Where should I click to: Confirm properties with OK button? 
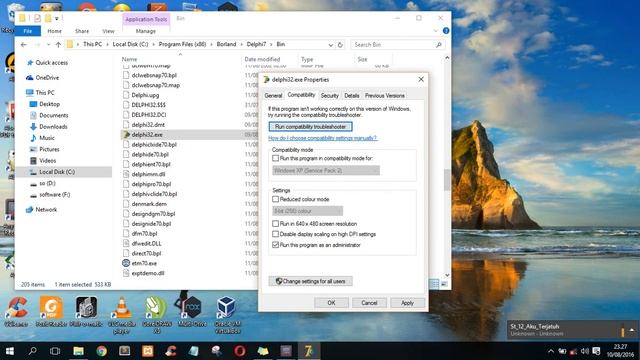[331, 303]
